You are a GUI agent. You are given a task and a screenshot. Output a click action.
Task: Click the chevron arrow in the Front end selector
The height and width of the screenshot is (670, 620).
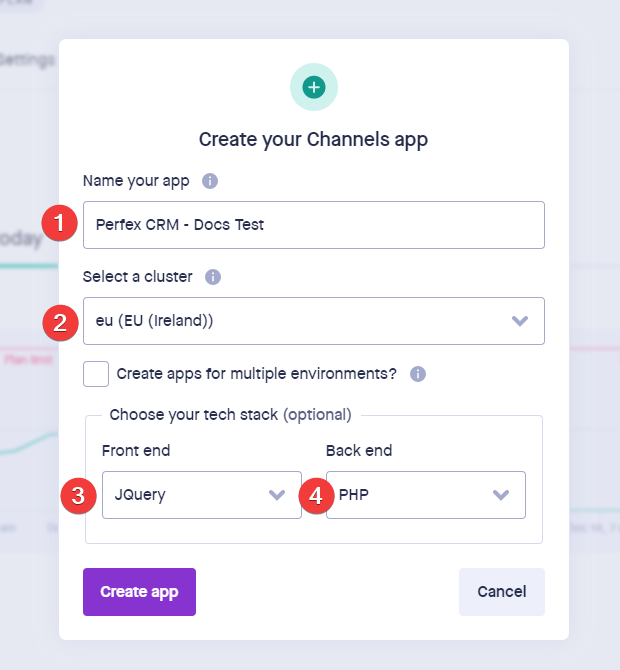point(278,495)
